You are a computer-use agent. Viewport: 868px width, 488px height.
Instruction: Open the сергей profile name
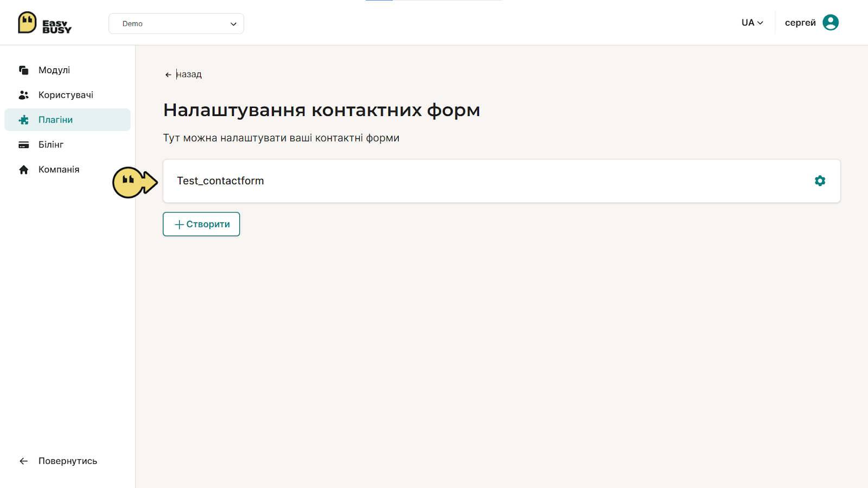tap(800, 23)
